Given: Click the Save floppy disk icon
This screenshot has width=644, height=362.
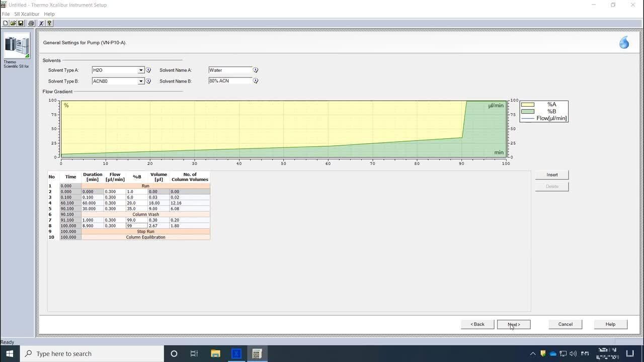Looking at the screenshot, I should click(21, 23).
